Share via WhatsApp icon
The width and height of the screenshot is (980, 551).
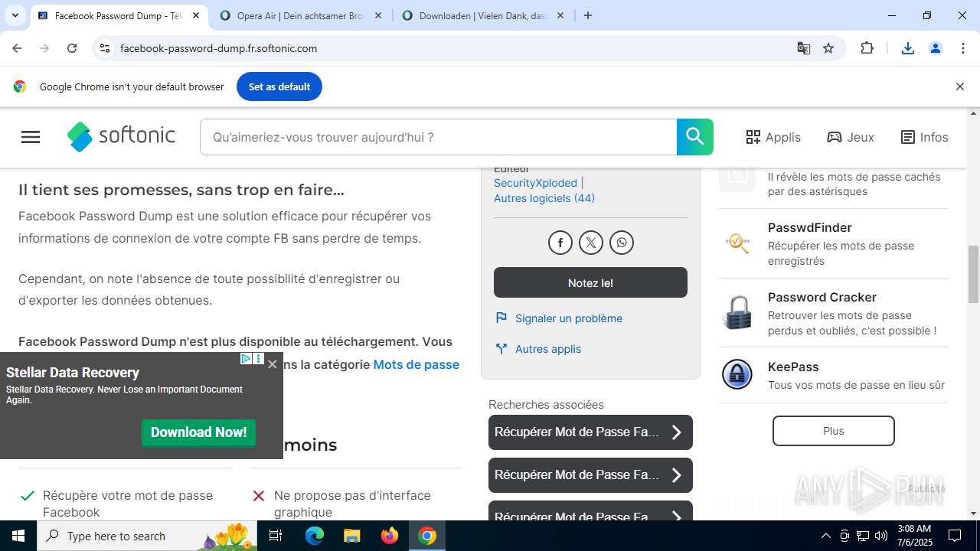(x=622, y=243)
